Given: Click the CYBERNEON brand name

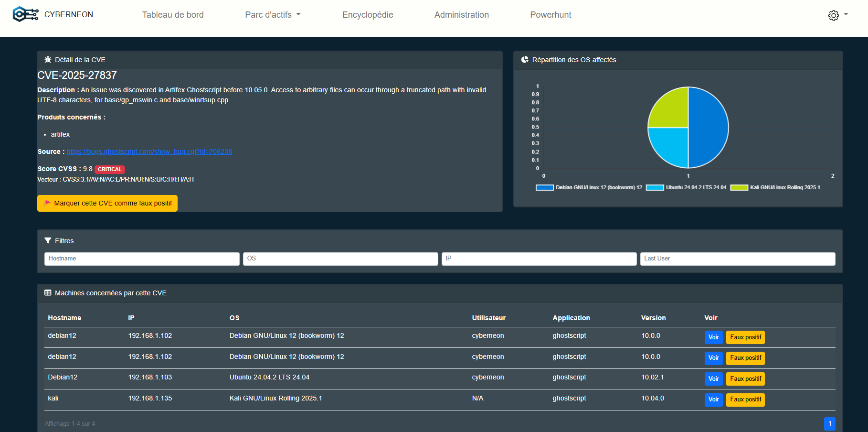Looking at the screenshot, I should pos(69,15).
